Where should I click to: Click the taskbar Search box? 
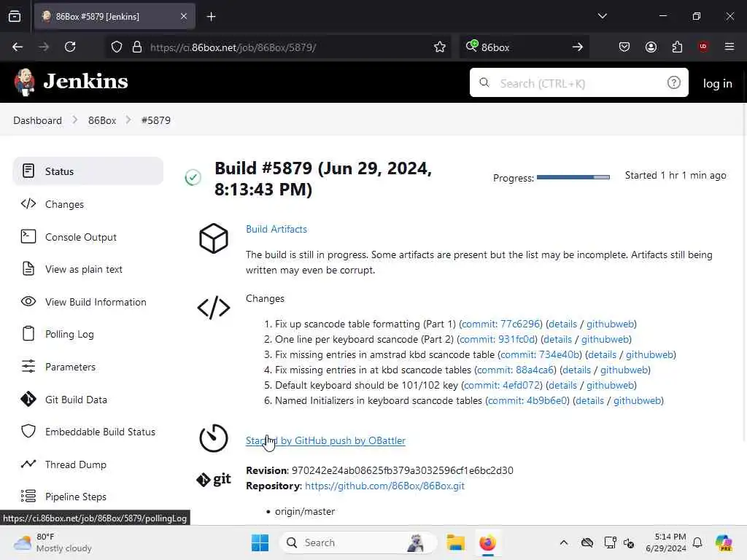point(357,542)
